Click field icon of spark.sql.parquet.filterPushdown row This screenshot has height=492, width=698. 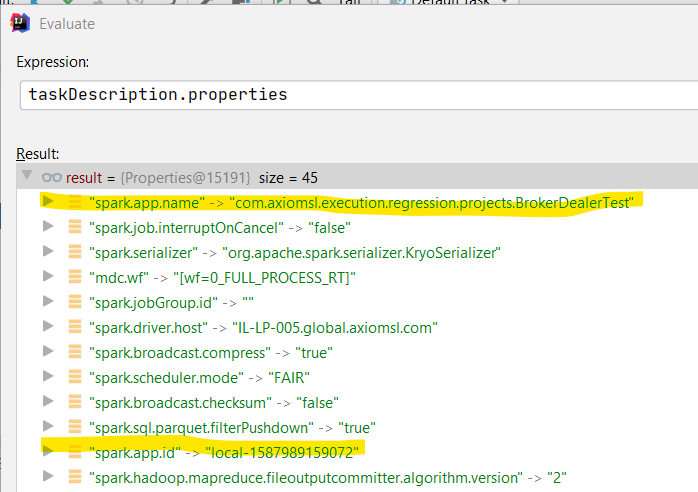pyautogui.click(x=75, y=427)
